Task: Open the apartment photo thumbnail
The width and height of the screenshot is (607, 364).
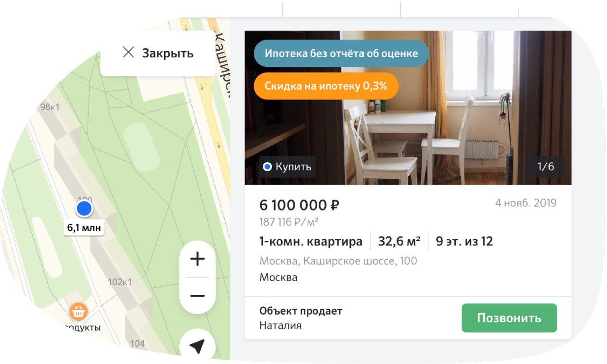Action: (408, 108)
